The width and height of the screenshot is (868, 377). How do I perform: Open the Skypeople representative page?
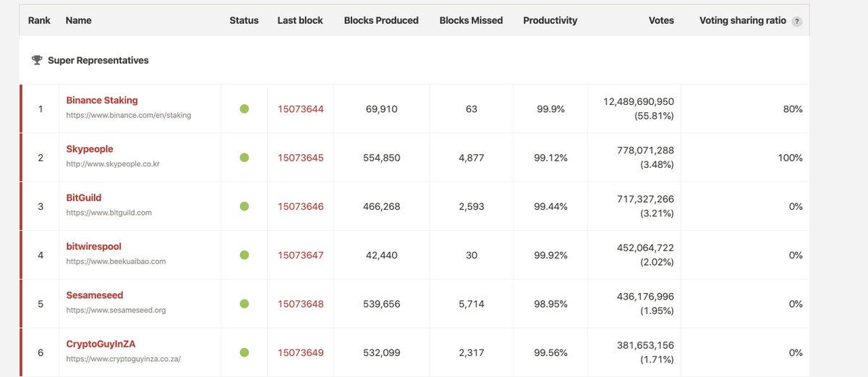[90, 149]
